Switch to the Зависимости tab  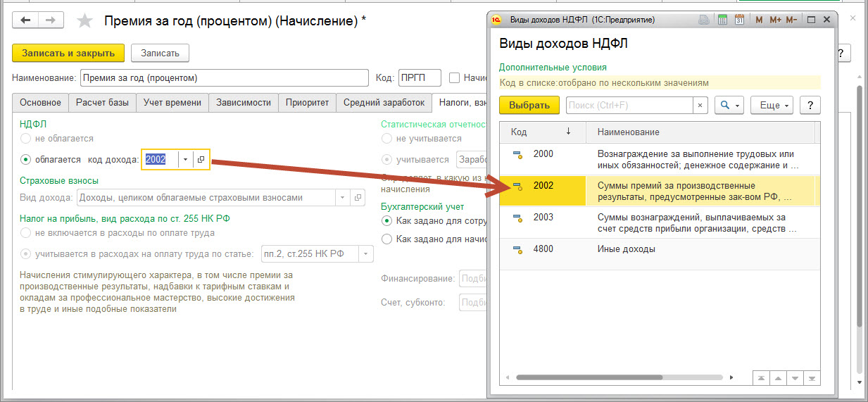[244, 102]
